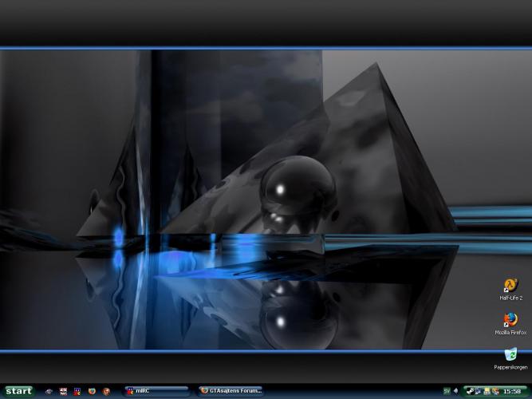Open the SV language indicator

(447, 391)
